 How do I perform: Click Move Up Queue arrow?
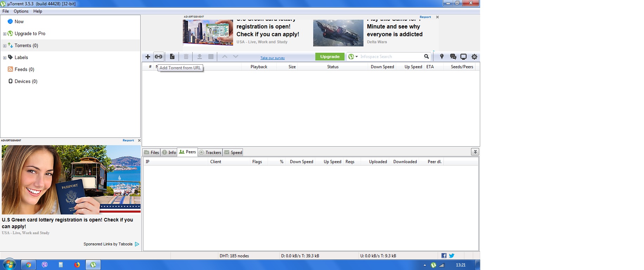click(x=225, y=57)
